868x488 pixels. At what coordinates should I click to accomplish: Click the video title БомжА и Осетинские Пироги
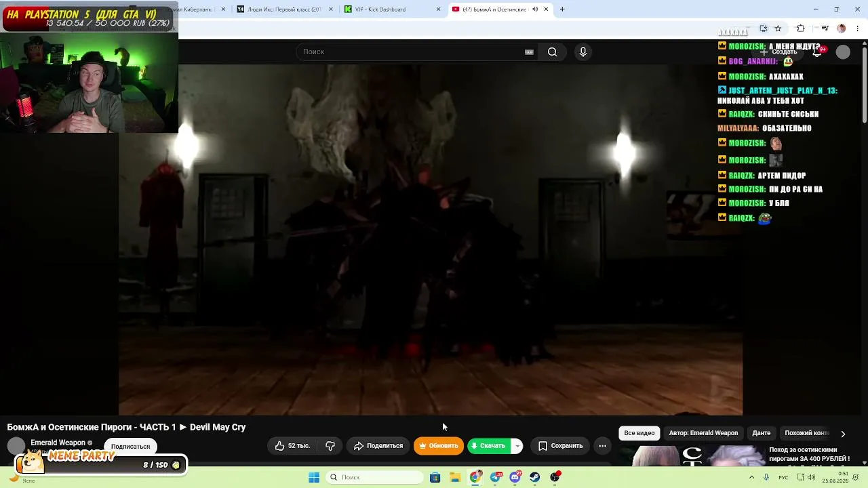click(126, 427)
